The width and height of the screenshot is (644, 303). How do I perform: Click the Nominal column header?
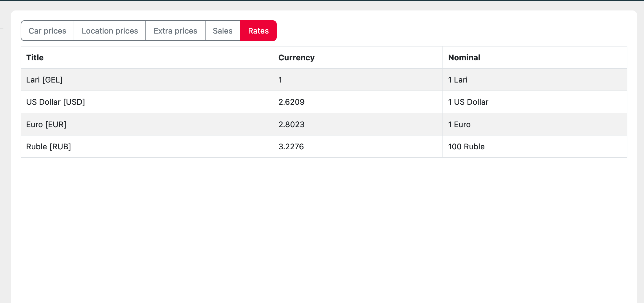464,58
